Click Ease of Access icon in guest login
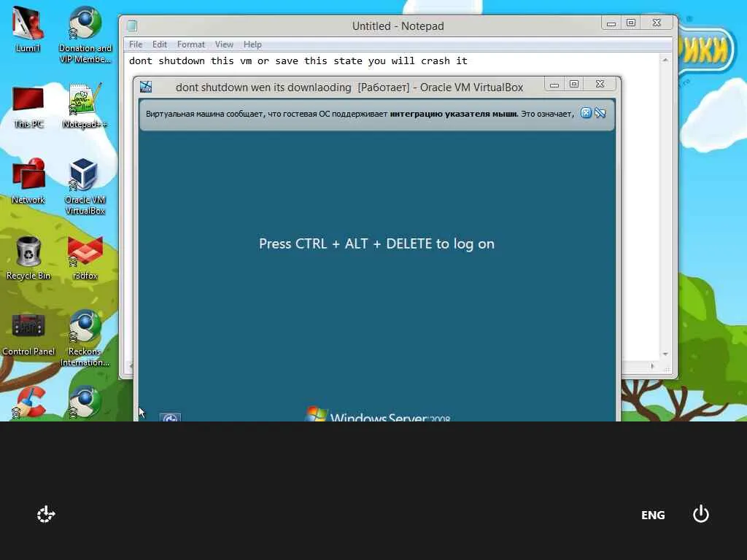 [x=170, y=417]
